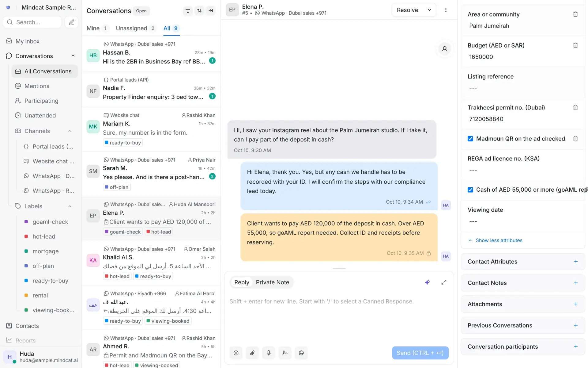The width and height of the screenshot is (588, 368).
Task: Expand the Contact Attributes section
Action: (523, 262)
